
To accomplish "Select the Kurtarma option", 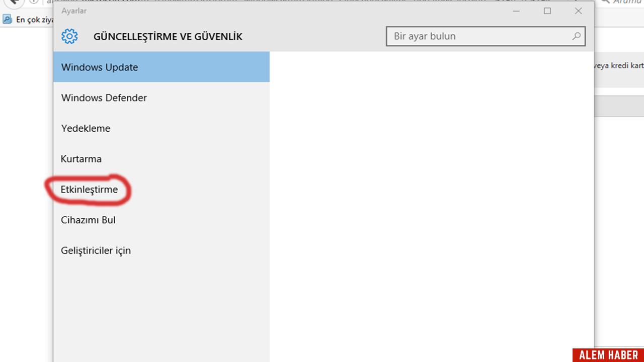I will (x=81, y=159).
